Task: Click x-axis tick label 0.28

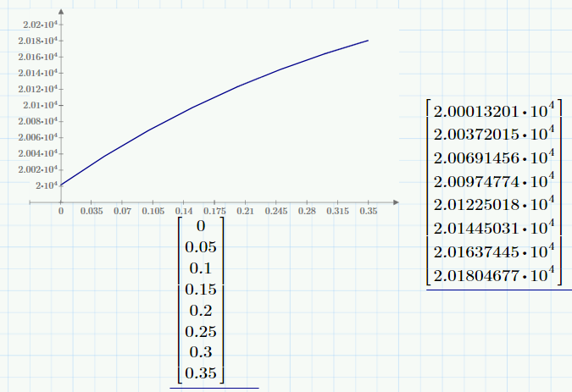Action: coord(307,211)
